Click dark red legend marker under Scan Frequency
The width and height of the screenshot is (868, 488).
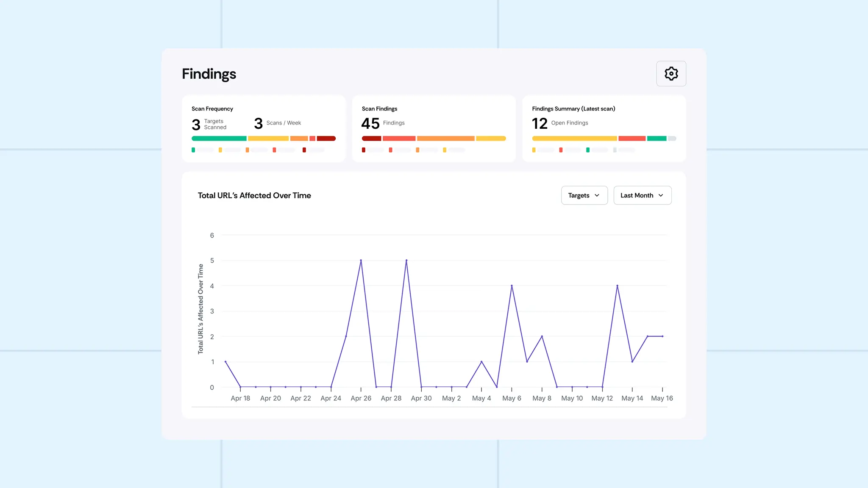click(304, 150)
